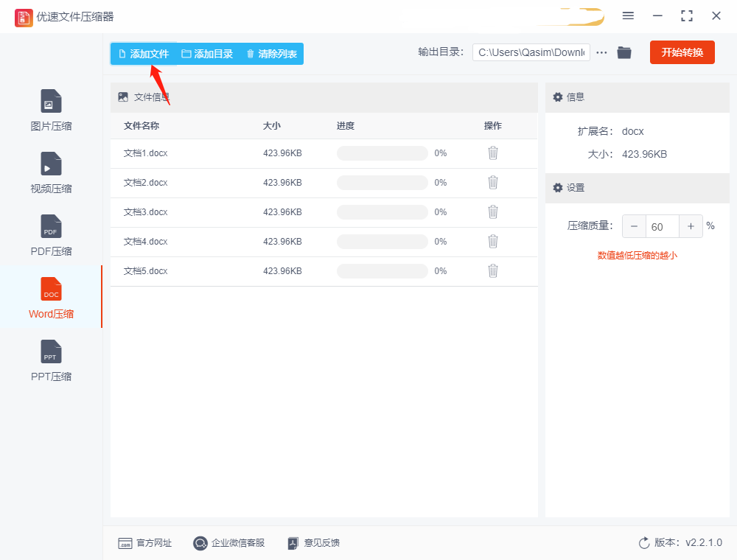Click the output directory path field
Screen dimensions: 737x560
[x=531, y=52]
